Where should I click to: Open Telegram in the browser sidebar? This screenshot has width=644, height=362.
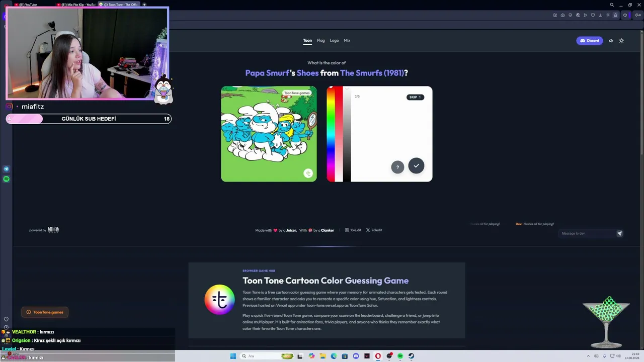[7, 169]
